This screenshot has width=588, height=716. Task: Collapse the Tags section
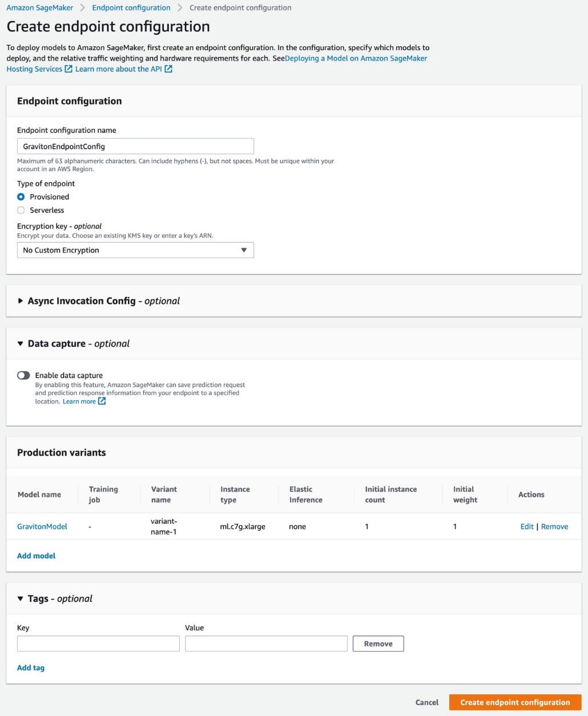click(x=21, y=598)
